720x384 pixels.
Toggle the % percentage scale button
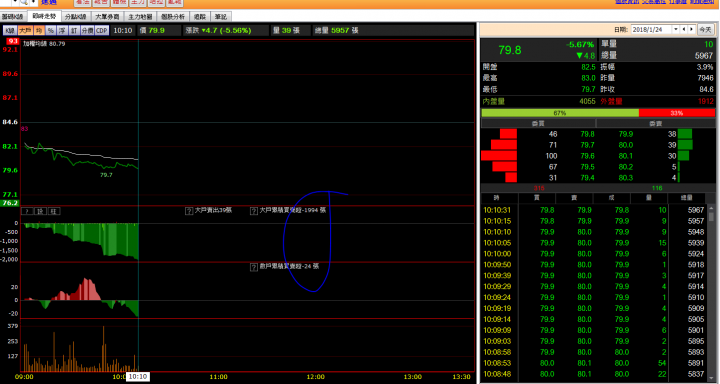click(51, 31)
